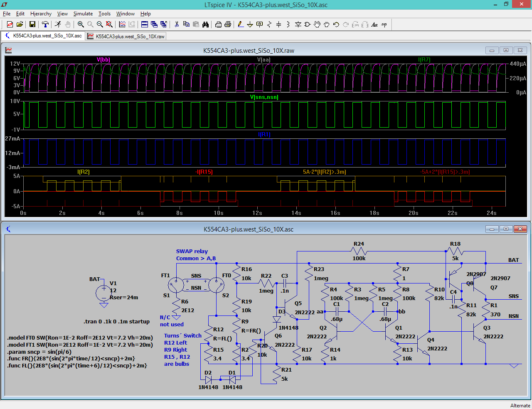The height and width of the screenshot is (409, 532).
Task: Restore the .asc schematic window size
Action: [506, 229]
